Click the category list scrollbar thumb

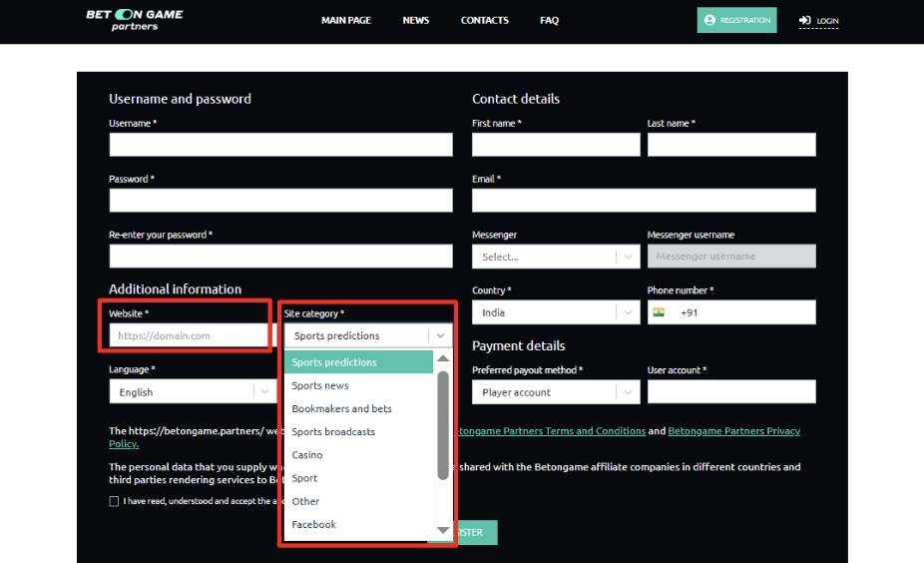tap(443, 424)
